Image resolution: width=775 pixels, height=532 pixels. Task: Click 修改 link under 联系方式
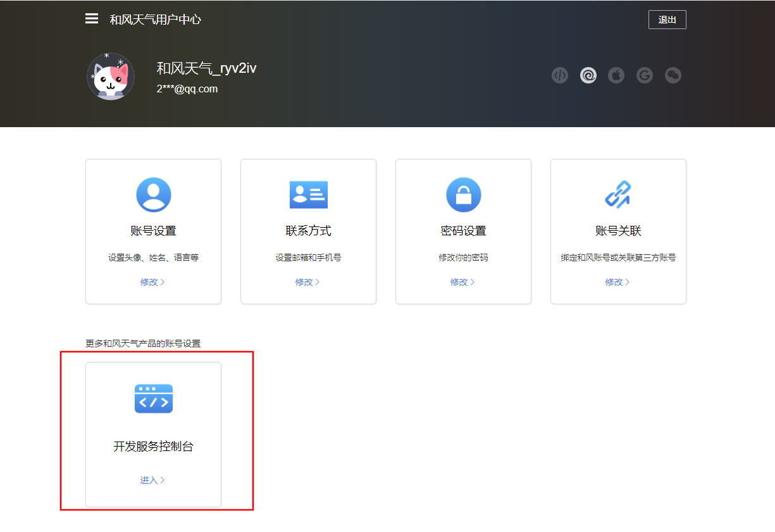(x=307, y=282)
